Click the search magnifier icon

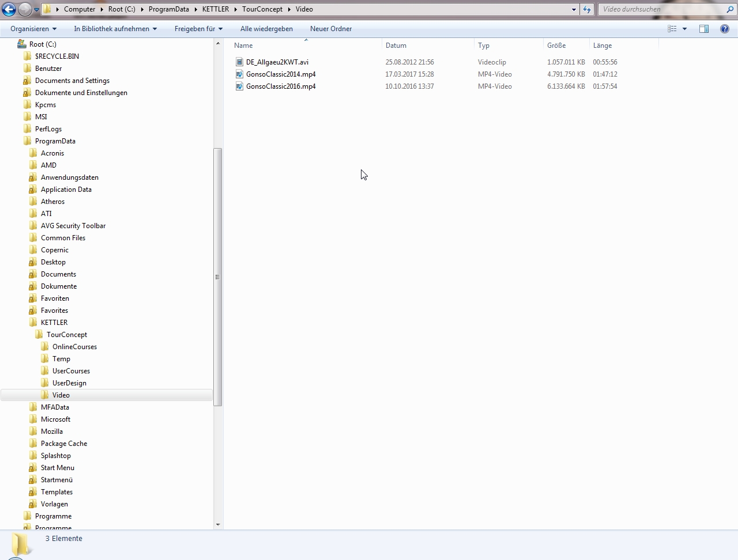pos(730,9)
